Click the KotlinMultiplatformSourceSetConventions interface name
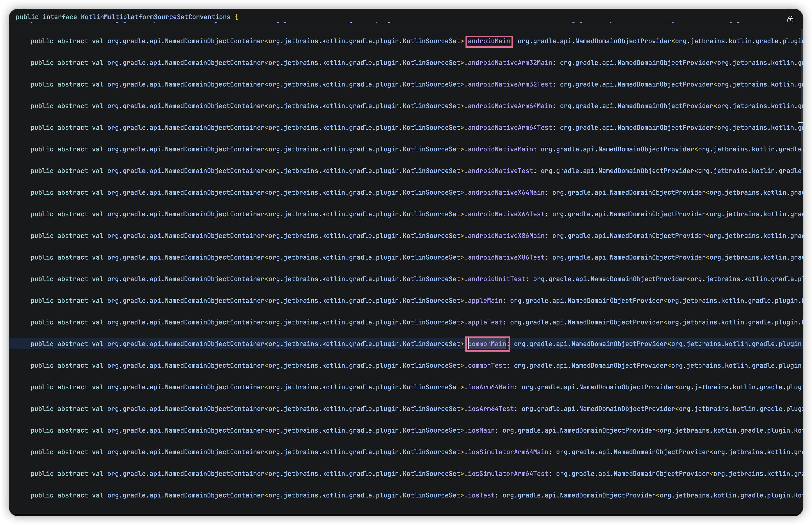 (x=155, y=17)
